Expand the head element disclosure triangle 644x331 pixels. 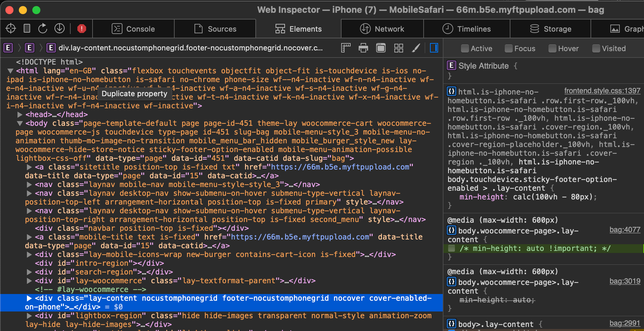click(x=20, y=114)
